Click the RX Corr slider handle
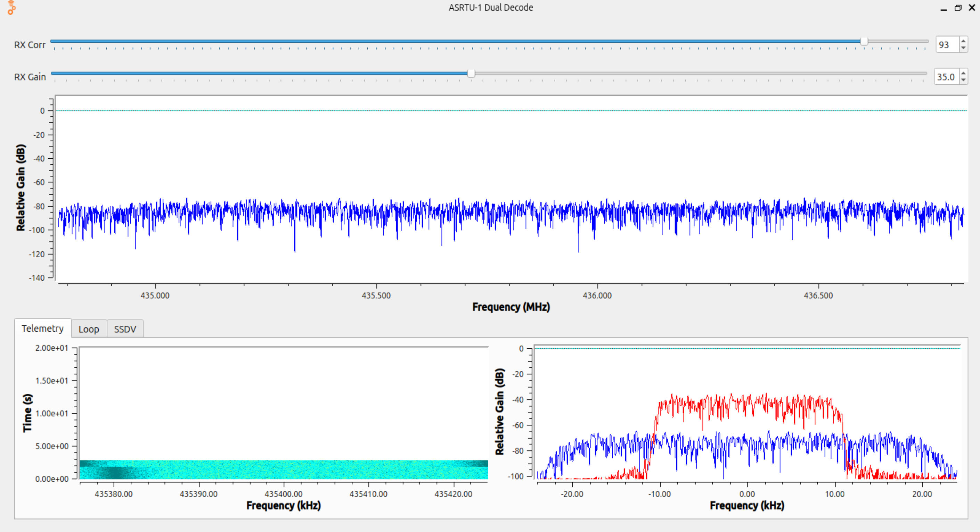The image size is (980, 532). point(864,41)
